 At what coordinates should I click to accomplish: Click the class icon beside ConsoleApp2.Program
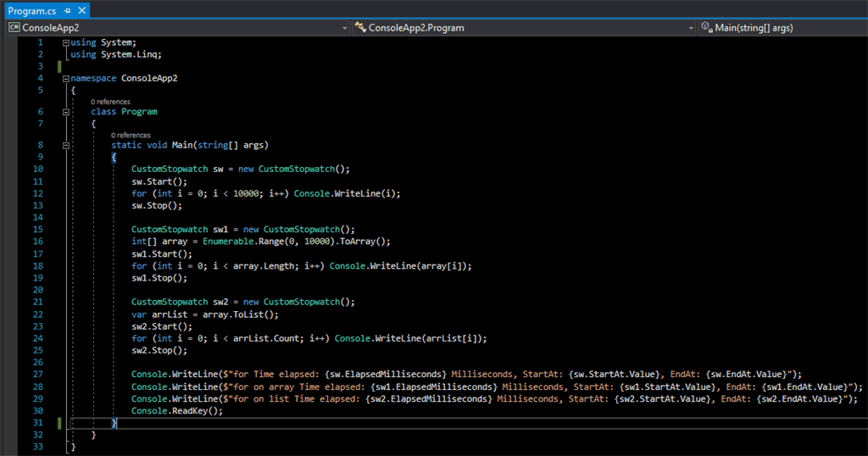[360, 27]
